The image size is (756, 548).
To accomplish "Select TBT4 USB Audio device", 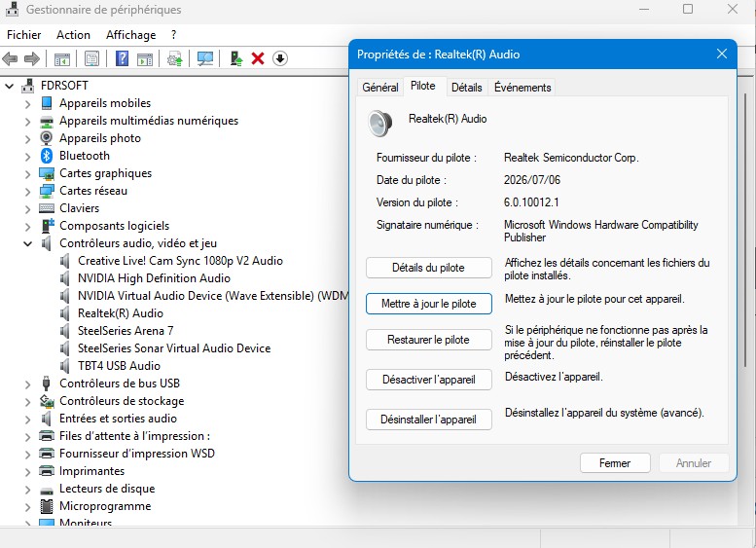I will pos(119,366).
